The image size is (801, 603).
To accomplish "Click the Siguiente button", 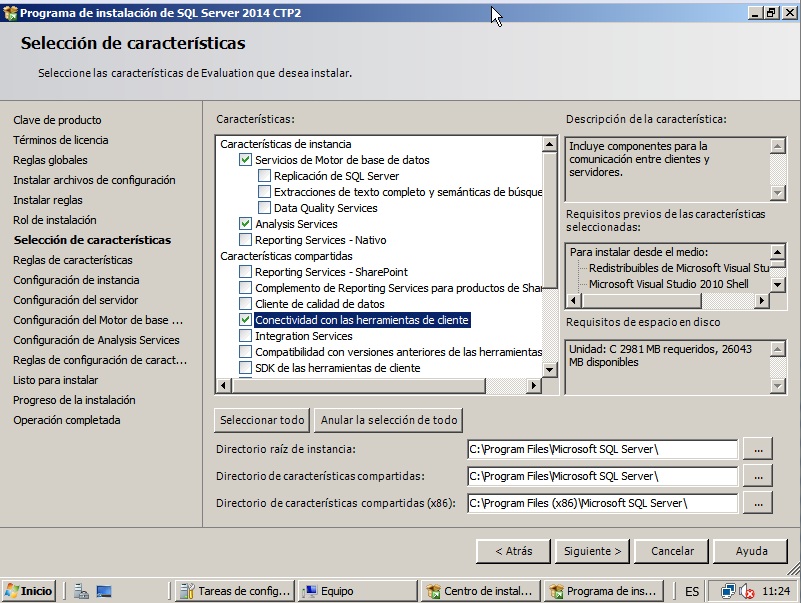I will (593, 550).
